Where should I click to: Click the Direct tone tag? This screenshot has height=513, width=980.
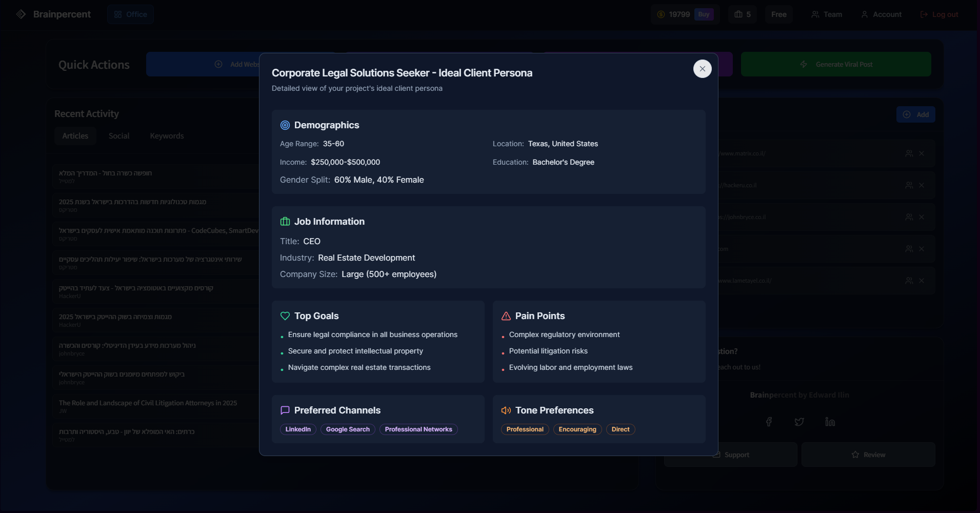pyautogui.click(x=621, y=429)
